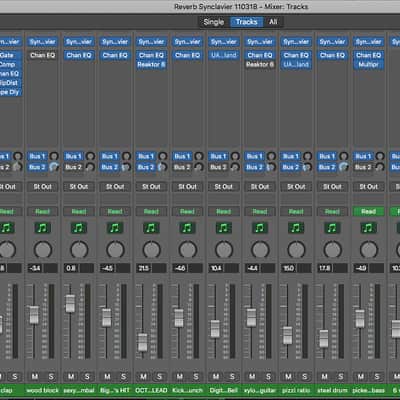Open Chan EQ plugin on wood block

coord(42,55)
